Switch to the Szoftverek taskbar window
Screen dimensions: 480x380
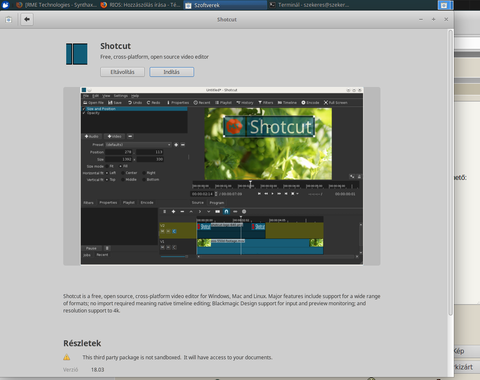click(x=225, y=5)
